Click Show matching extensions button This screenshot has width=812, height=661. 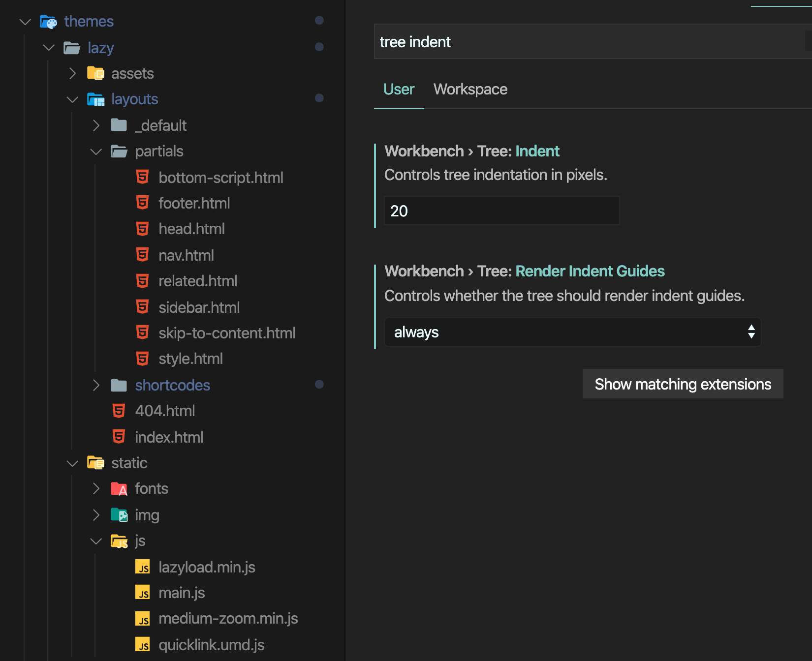pyautogui.click(x=683, y=384)
